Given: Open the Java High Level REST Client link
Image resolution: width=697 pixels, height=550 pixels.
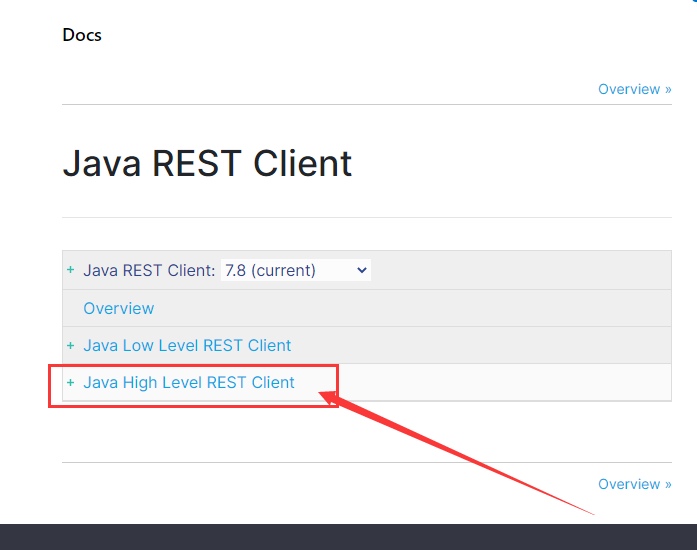Looking at the screenshot, I should coord(189,382).
